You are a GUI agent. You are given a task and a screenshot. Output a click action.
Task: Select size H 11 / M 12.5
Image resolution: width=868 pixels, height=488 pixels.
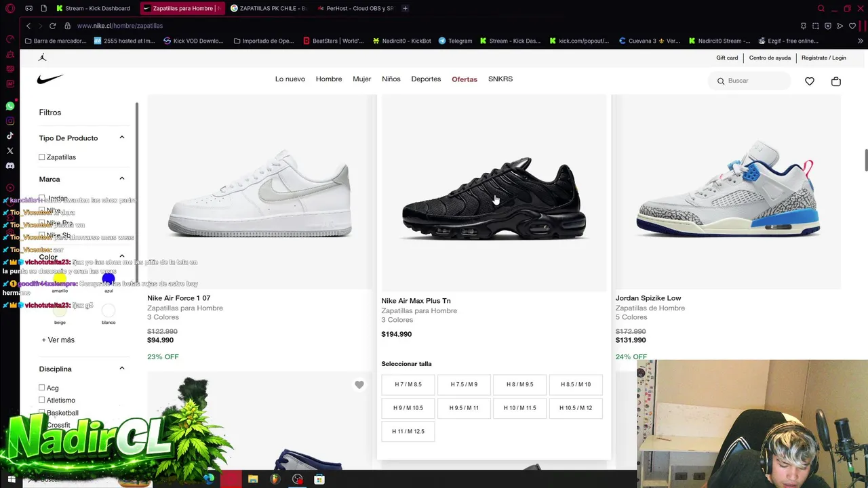tap(408, 431)
